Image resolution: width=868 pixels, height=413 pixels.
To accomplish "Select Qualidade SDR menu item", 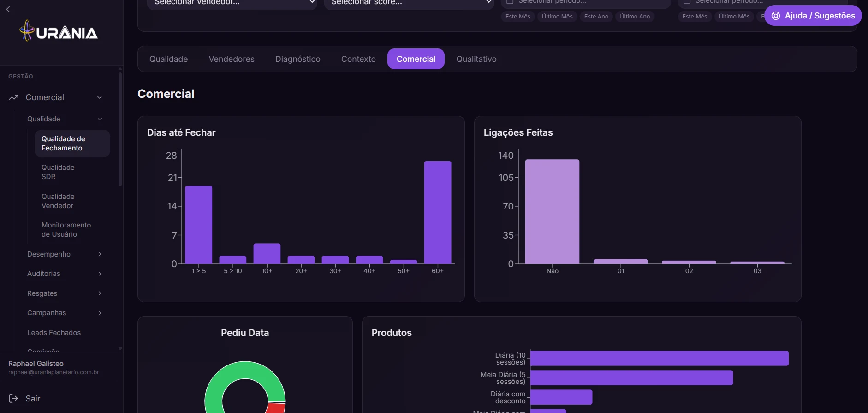I will click(x=58, y=172).
